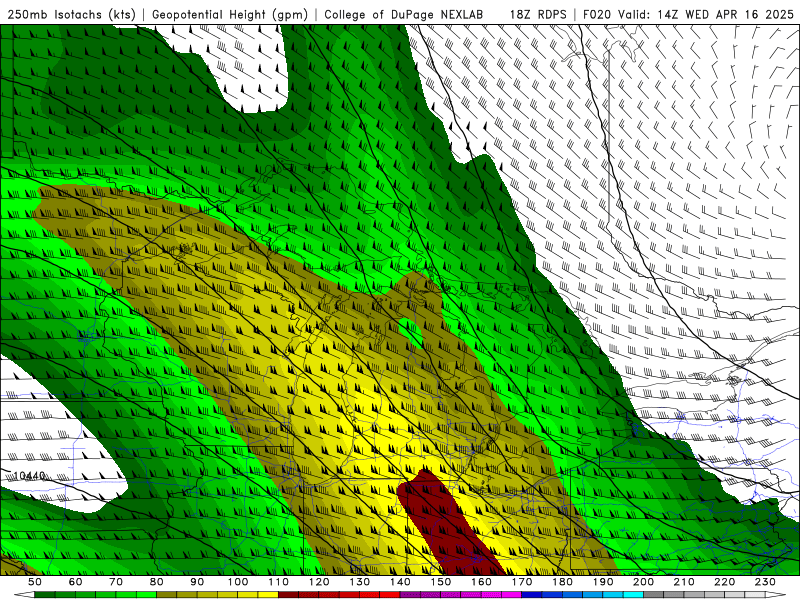Viewport: 800px width, 600px height.
Task: Click the legend value "110"
Action: tap(279, 582)
